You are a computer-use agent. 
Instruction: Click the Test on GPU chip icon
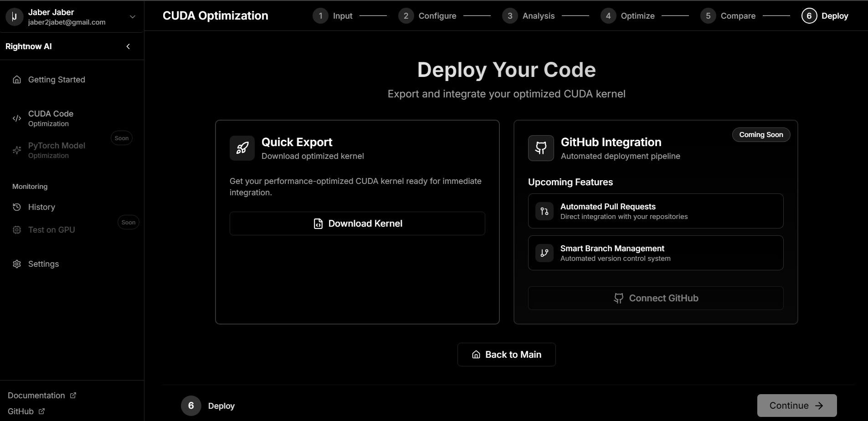coord(17,230)
